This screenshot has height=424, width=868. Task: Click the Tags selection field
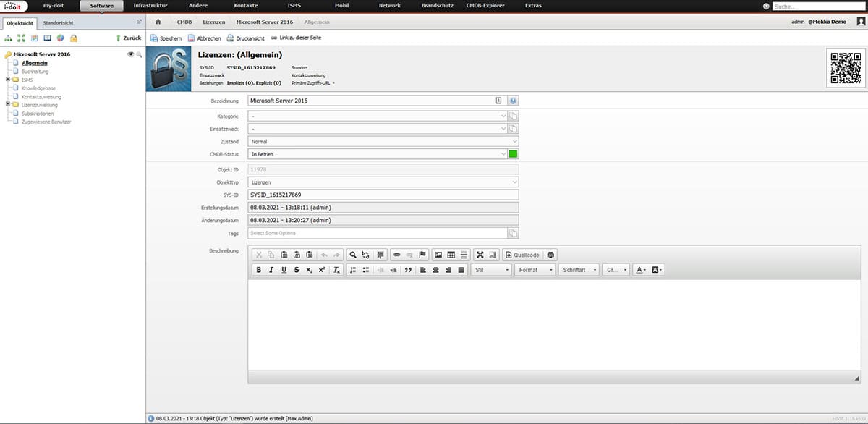click(377, 233)
